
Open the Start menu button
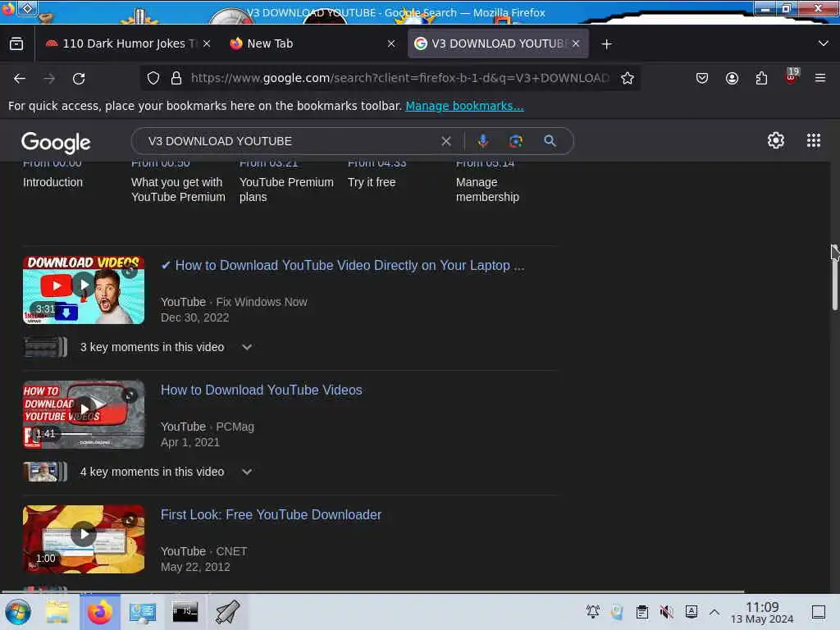(18, 612)
